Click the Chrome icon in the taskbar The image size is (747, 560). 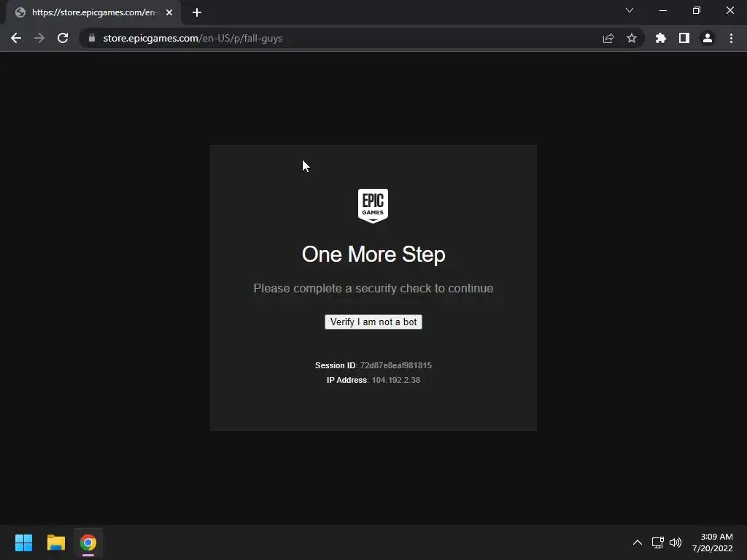[88, 542]
